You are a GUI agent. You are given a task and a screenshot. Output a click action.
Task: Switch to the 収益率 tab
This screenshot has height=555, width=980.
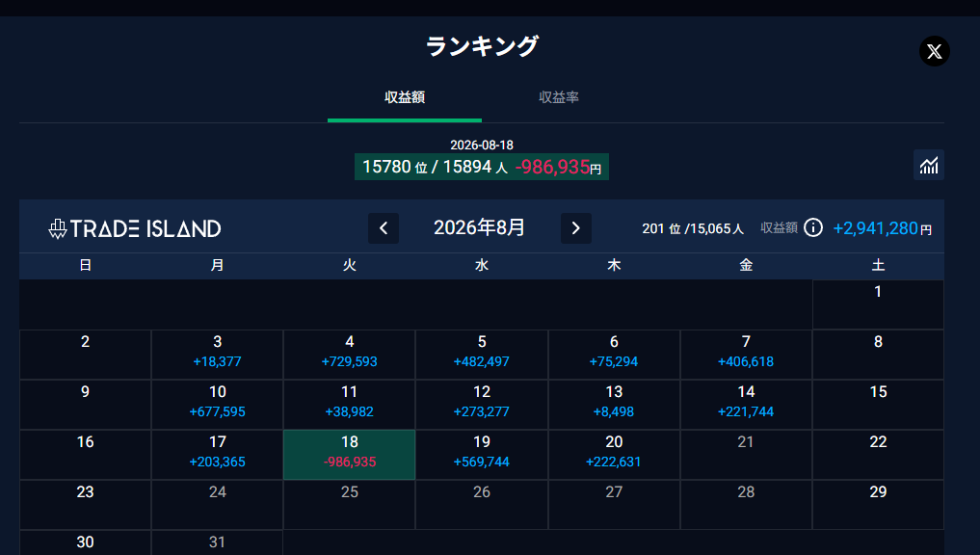559,97
